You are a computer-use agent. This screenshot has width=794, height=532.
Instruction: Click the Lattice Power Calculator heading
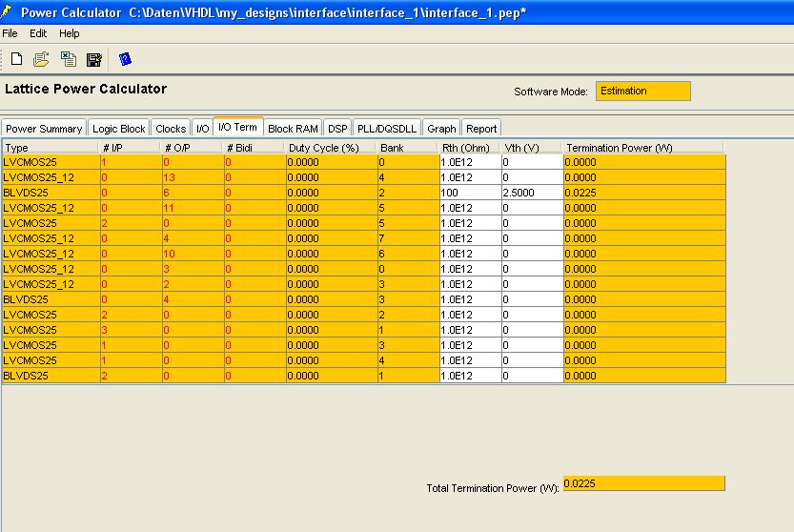coord(86,89)
